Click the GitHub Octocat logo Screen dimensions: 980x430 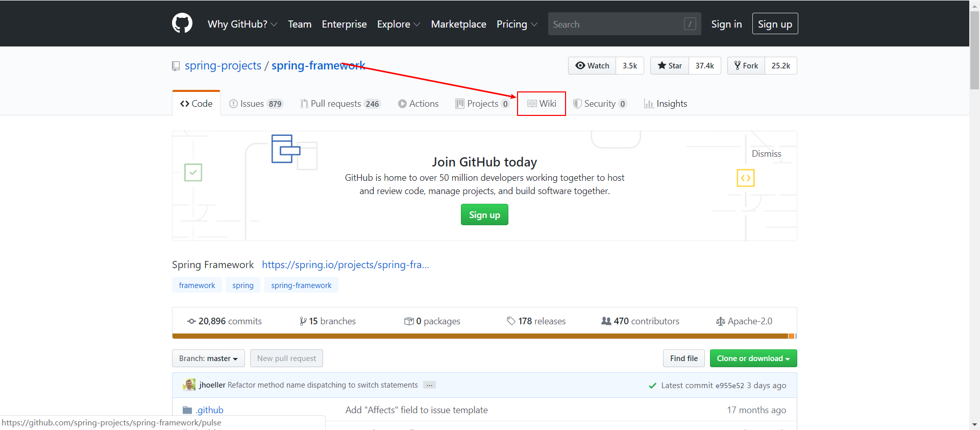click(x=182, y=23)
